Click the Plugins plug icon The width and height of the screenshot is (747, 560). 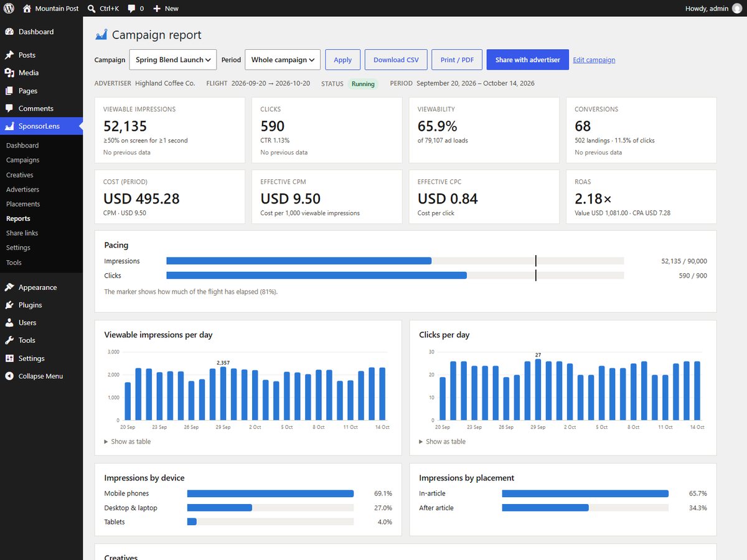9,305
